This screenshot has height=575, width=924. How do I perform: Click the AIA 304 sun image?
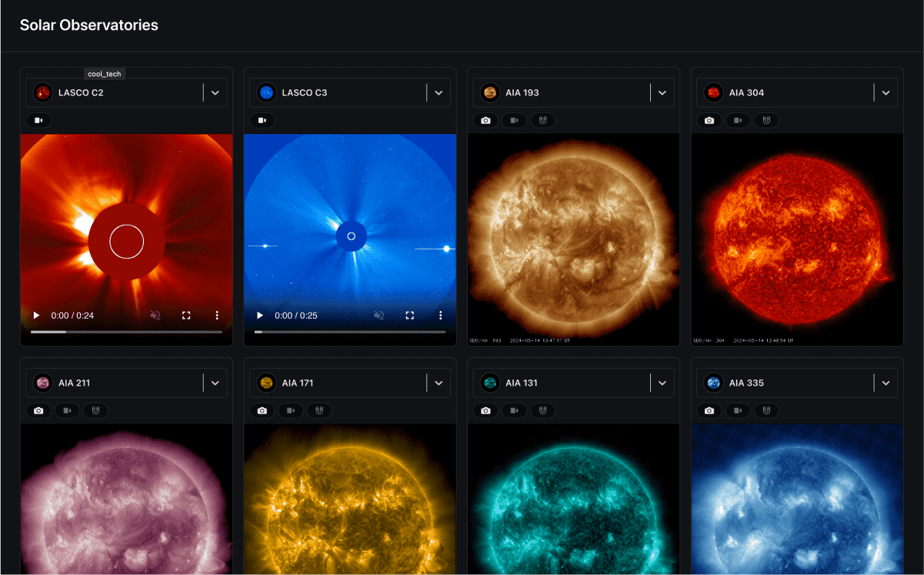point(796,237)
